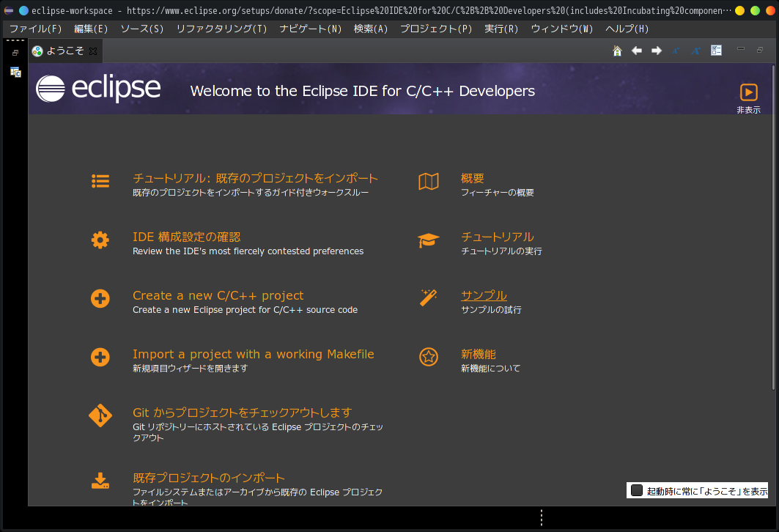The image size is (779, 532).
Task: Click the gear icon for IDE 構成設定
Action: point(100,240)
